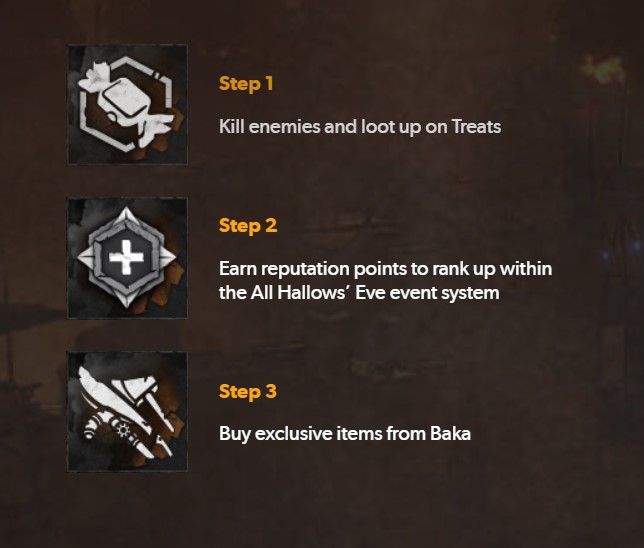Select the line ending with event system

(x=358, y=293)
